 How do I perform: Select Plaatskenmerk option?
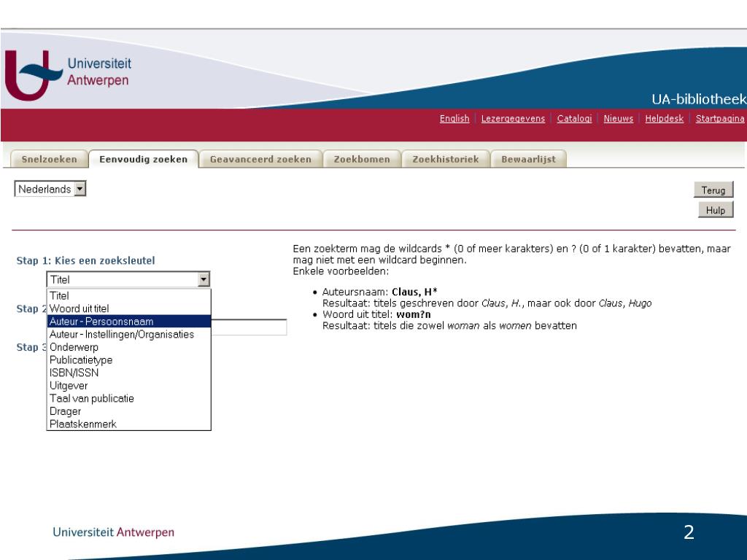128,424
